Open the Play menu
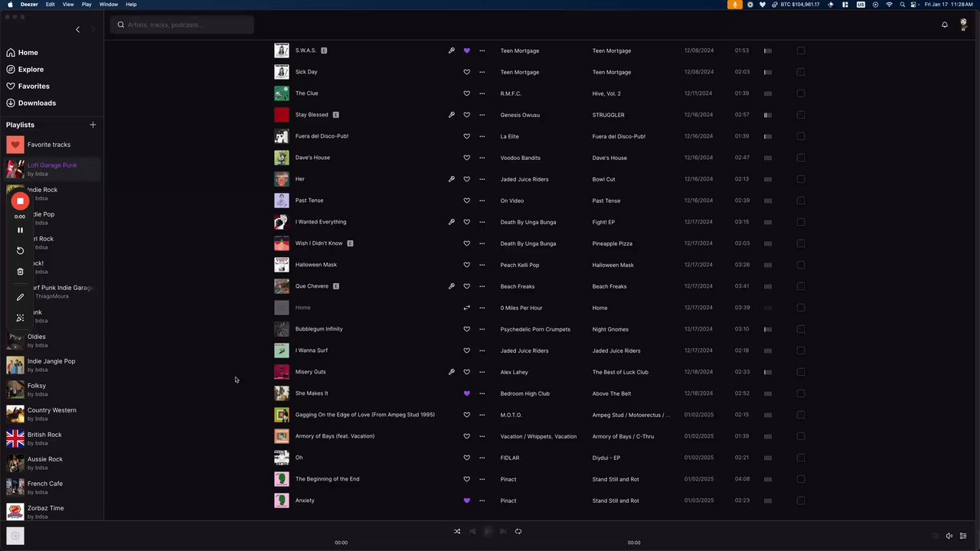 (x=87, y=5)
